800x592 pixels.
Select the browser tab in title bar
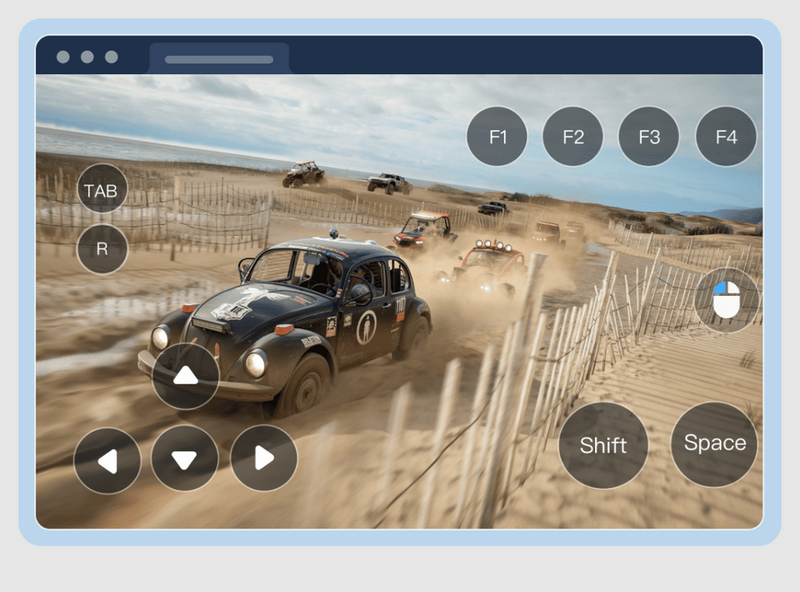[x=219, y=59]
